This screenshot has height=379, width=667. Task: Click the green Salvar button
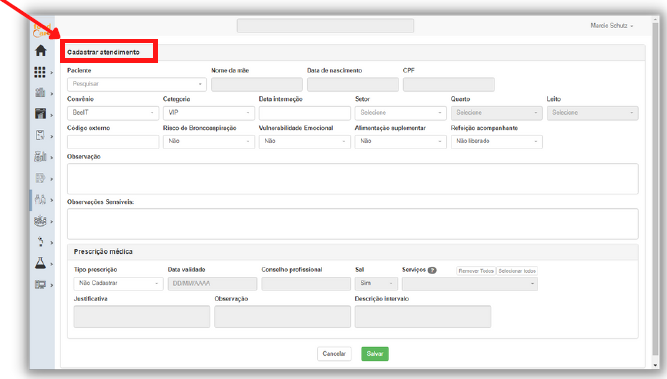coord(375,353)
